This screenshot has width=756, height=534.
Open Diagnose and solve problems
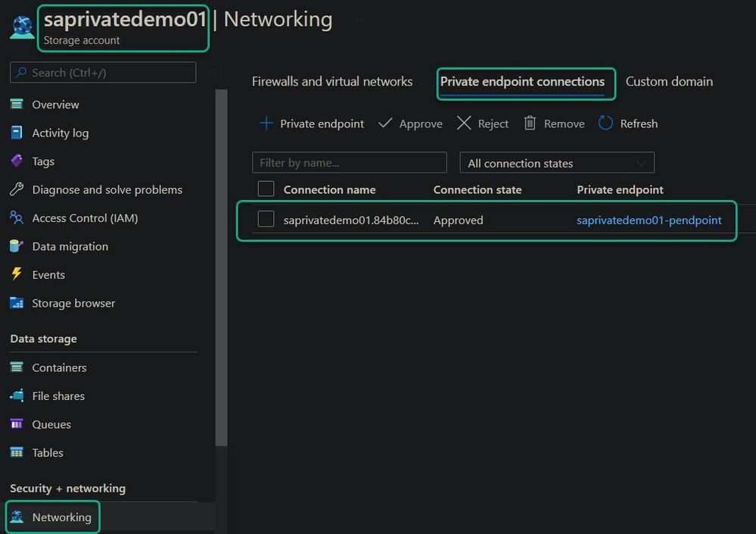107,189
